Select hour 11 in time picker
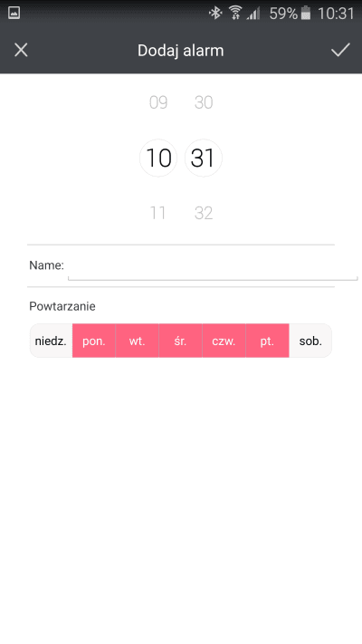 coord(158,213)
